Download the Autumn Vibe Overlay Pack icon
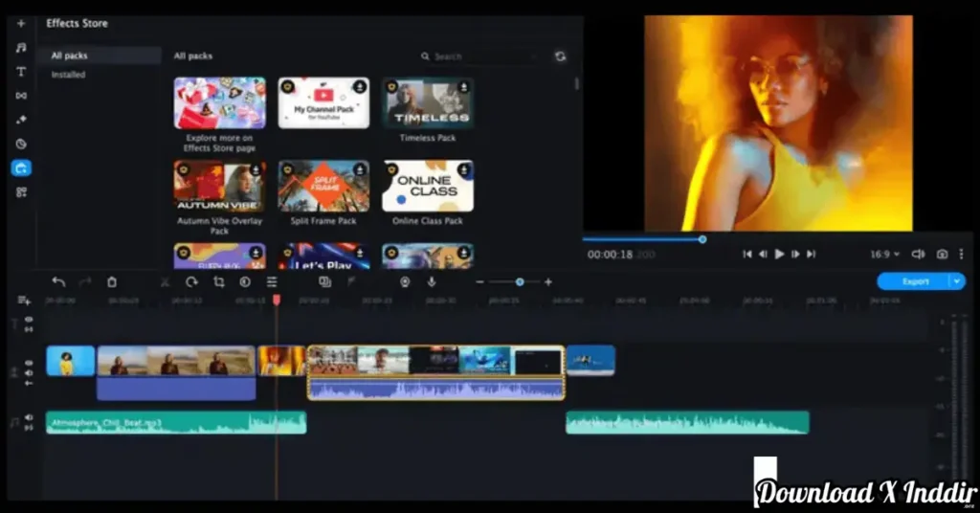 click(255, 169)
